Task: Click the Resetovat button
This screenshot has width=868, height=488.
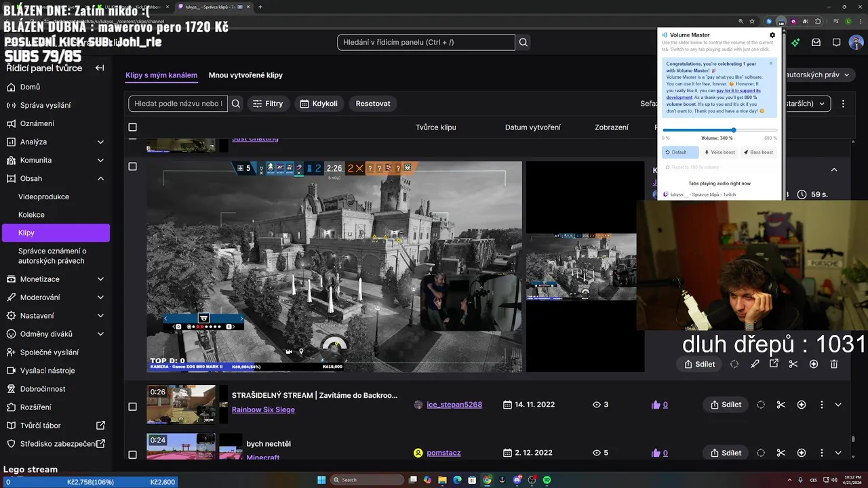Action: point(373,104)
